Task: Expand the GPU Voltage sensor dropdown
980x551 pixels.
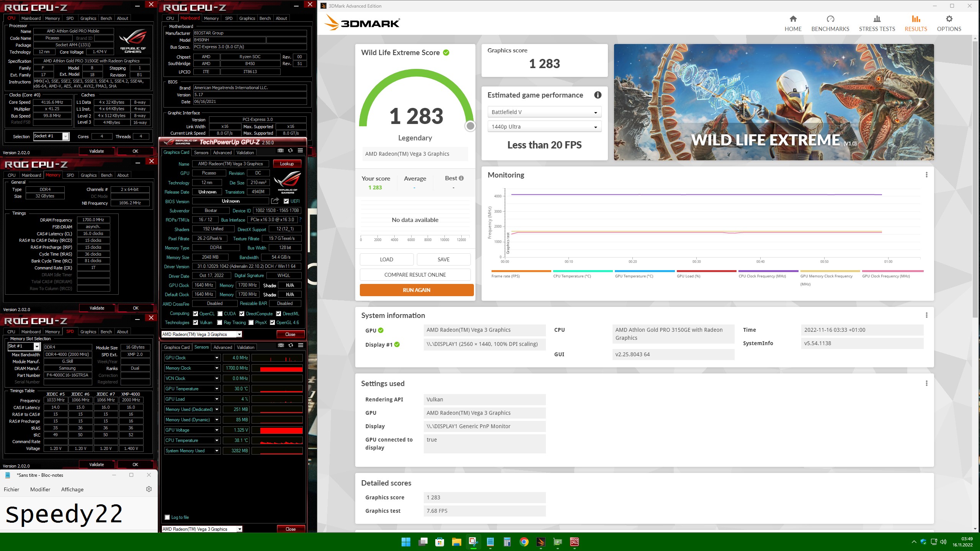Action: pyautogui.click(x=217, y=430)
